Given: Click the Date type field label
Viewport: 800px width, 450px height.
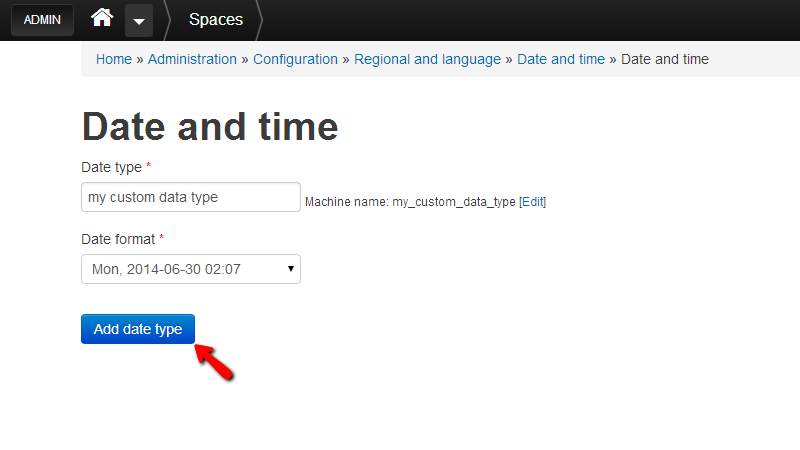Looking at the screenshot, I should [112, 167].
